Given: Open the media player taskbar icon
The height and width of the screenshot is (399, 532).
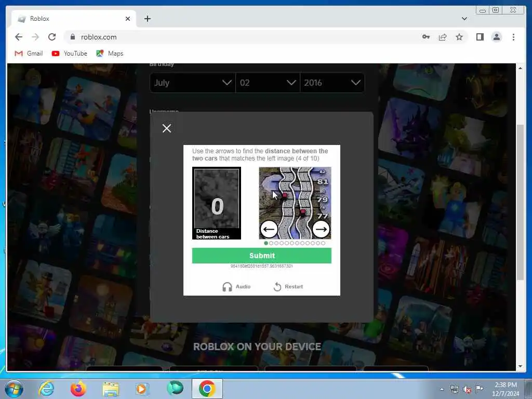Looking at the screenshot, I should pyautogui.click(x=142, y=389).
